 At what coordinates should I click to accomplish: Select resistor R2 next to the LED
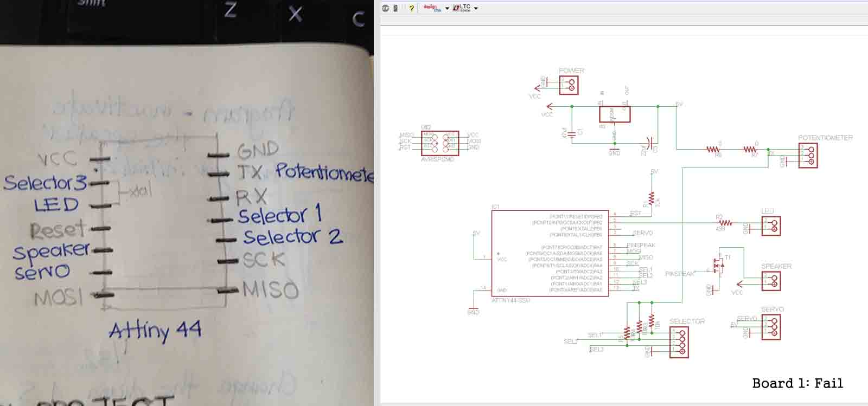pyautogui.click(x=725, y=222)
